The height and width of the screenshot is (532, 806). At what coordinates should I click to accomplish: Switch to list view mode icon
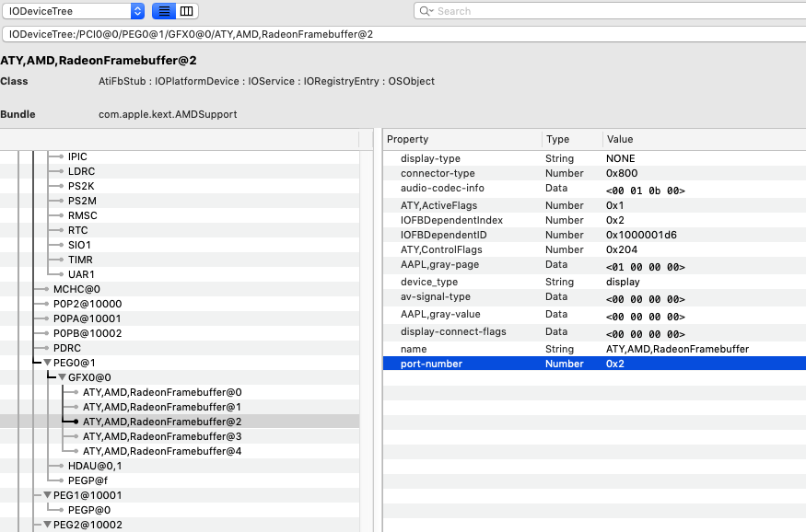(x=163, y=11)
